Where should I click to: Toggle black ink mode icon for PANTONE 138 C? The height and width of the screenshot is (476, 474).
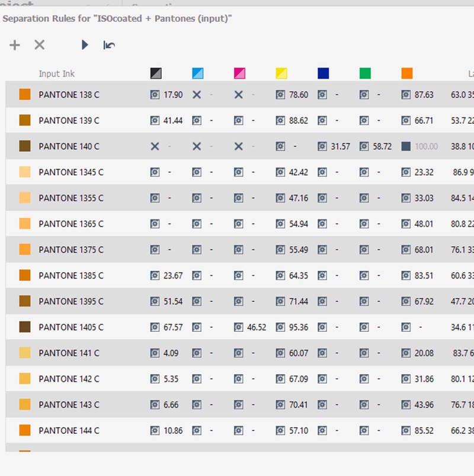[x=155, y=95]
